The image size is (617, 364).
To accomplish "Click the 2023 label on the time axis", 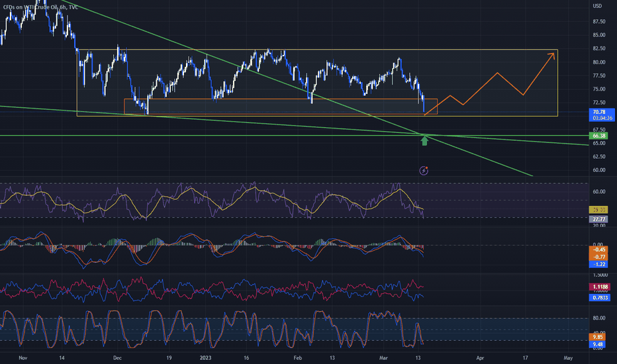I will [x=205, y=358].
